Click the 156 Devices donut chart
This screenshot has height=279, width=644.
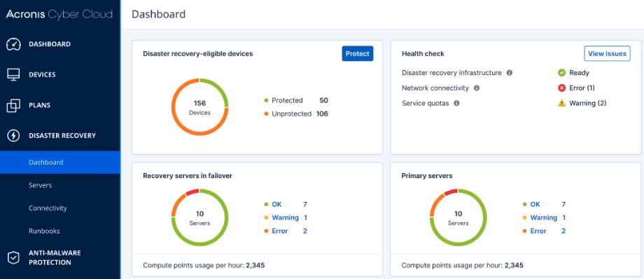[199, 107]
